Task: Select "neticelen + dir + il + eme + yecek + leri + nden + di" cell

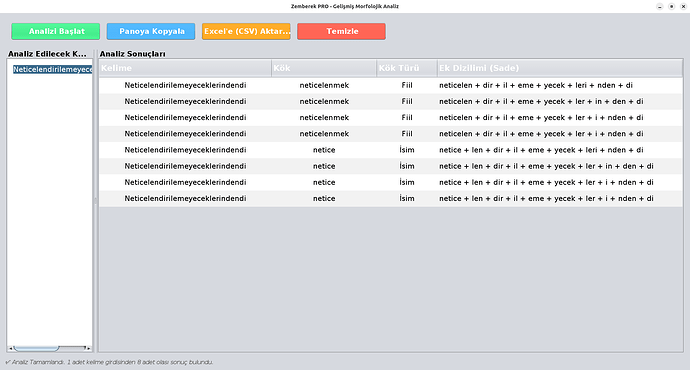Action: 560,85
